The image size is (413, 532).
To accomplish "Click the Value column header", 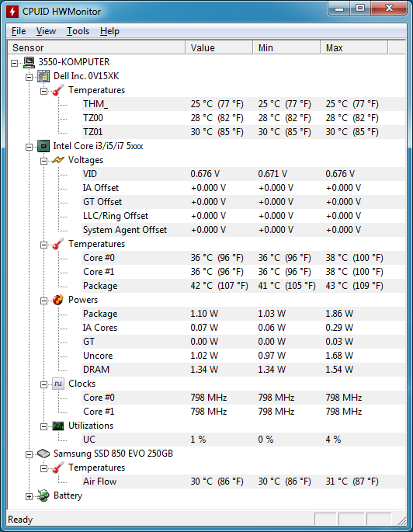I will 219,48.
